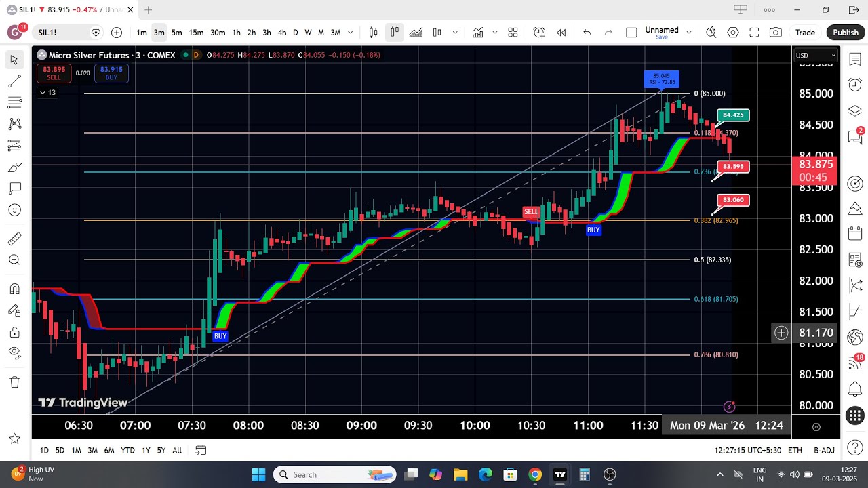Open the go to date calendar
Screen dimensions: 868x488
pos(201,450)
